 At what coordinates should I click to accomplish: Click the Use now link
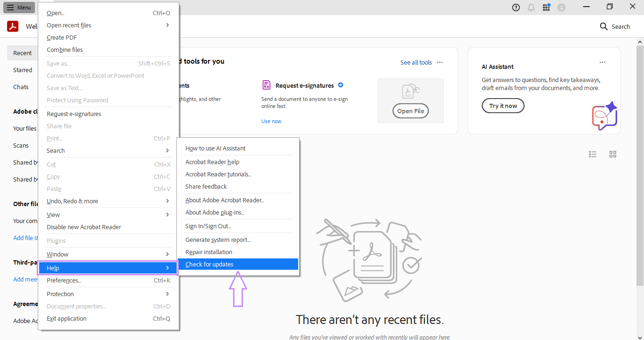click(271, 121)
